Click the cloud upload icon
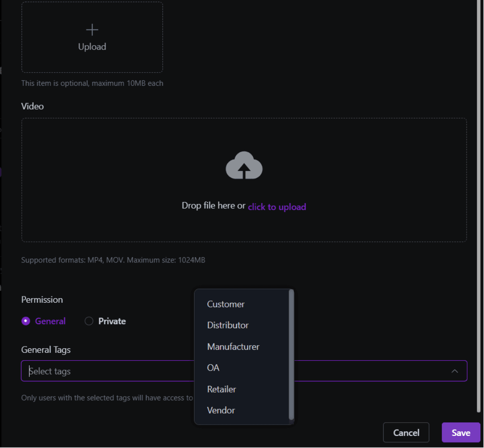Screen dimensions: 484x448 (x=244, y=165)
